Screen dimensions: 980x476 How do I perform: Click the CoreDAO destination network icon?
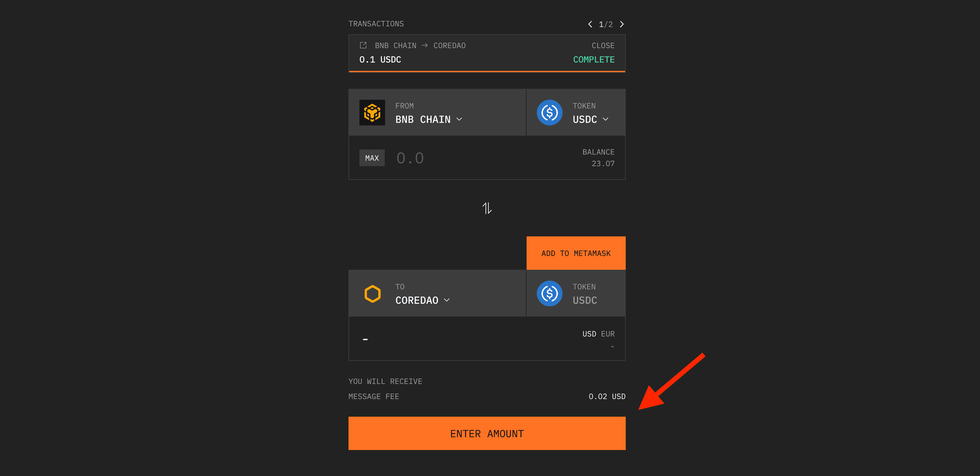tap(370, 293)
